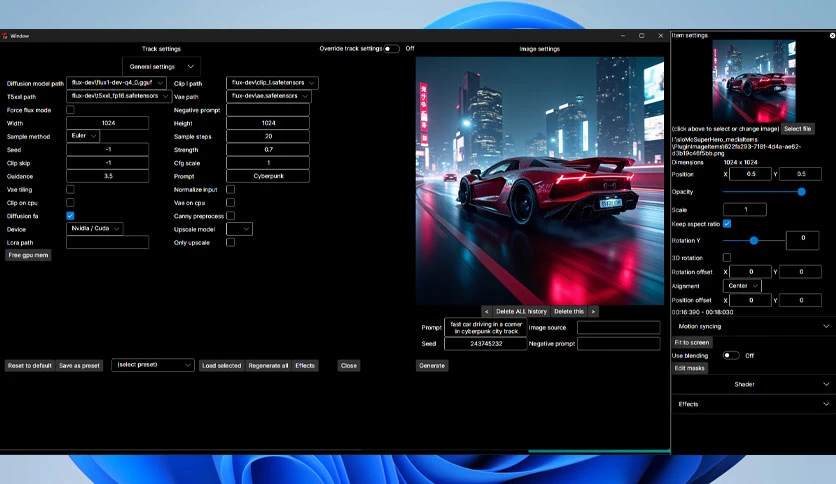Click Delete ALL history button

[x=521, y=311]
